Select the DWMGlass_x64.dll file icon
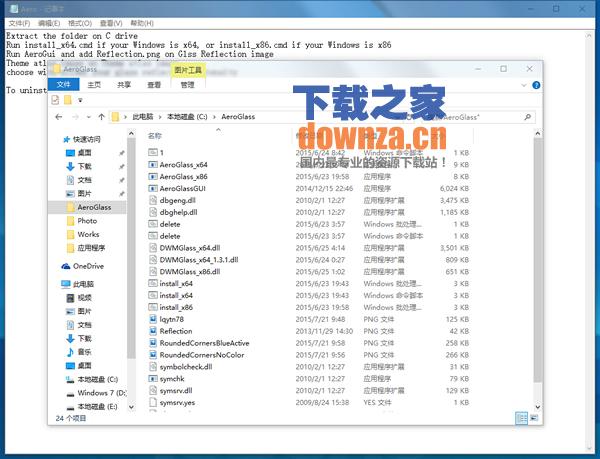This screenshot has width=600, height=459. point(153,247)
